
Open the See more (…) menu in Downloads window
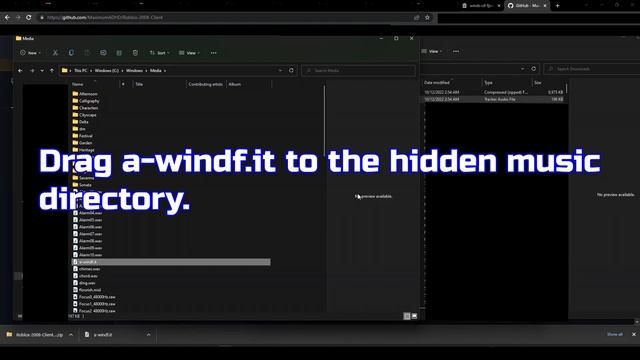[456, 51]
